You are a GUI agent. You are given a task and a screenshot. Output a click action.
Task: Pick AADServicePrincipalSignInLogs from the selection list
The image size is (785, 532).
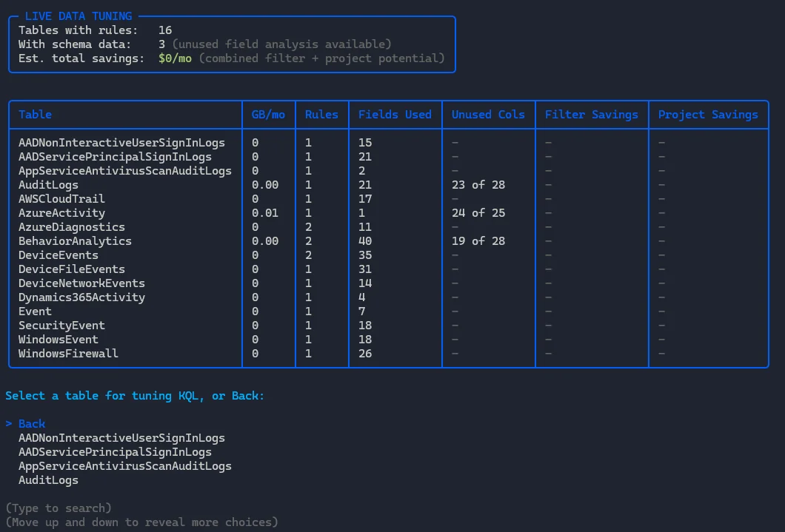tap(115, 452)
